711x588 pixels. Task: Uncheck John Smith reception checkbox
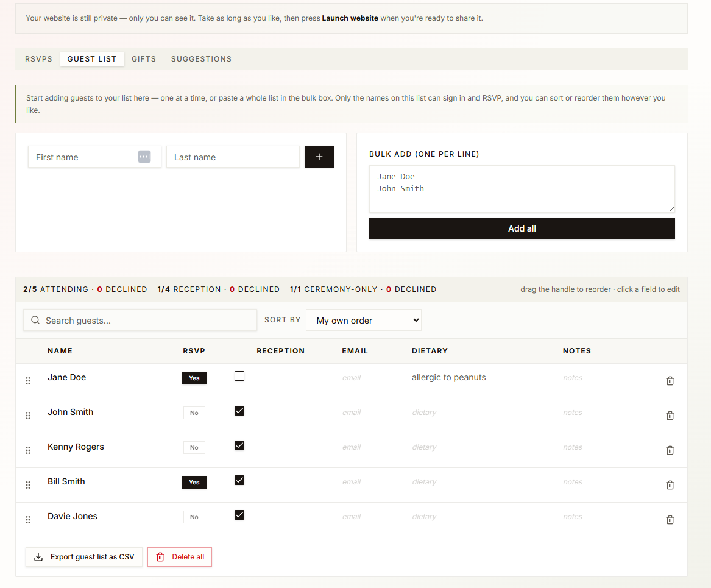tap(239, 411)
